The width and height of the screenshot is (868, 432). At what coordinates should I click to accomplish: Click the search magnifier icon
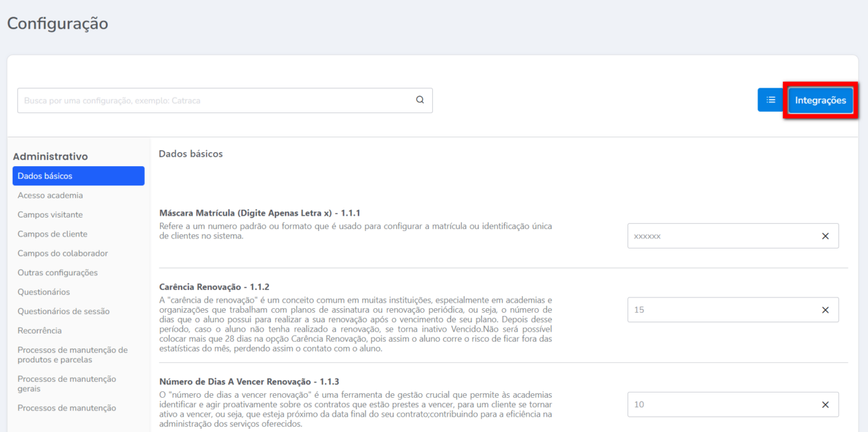420,100
